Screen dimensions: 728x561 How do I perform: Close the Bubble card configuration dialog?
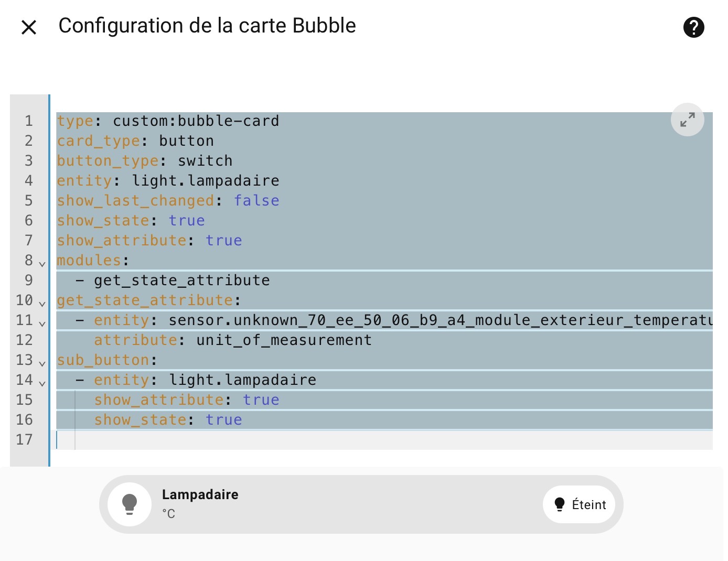[29, 27]
